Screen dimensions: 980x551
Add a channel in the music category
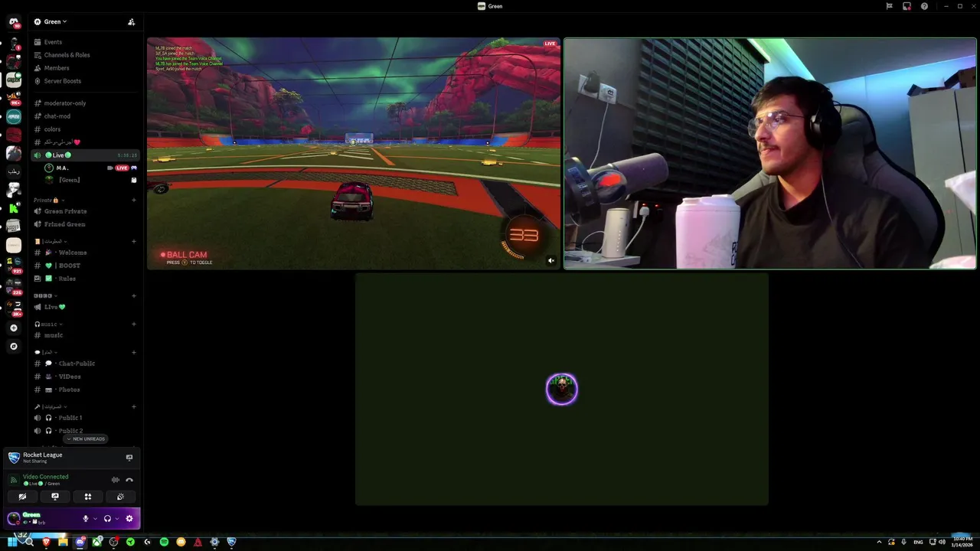134,324
